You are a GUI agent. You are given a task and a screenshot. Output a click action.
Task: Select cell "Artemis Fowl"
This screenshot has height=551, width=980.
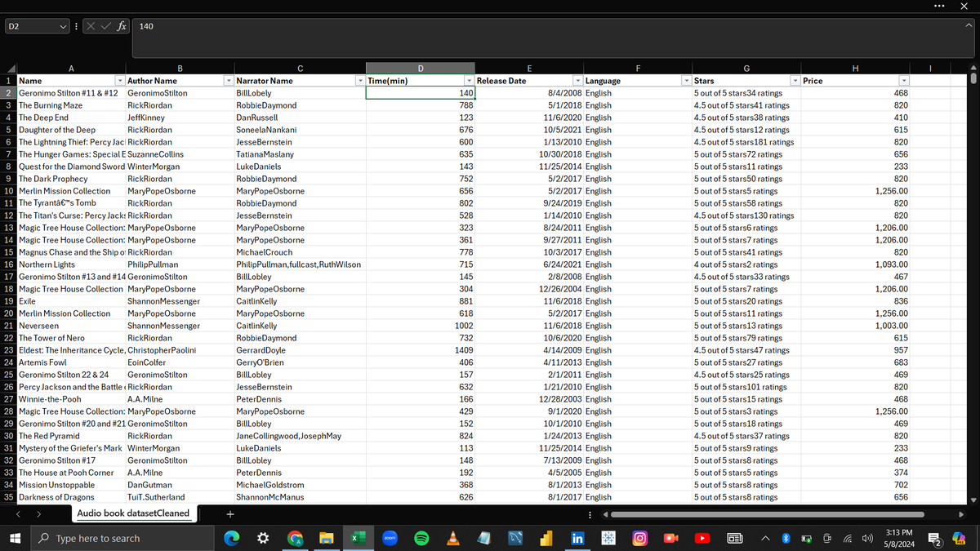[x=72, y=362]
